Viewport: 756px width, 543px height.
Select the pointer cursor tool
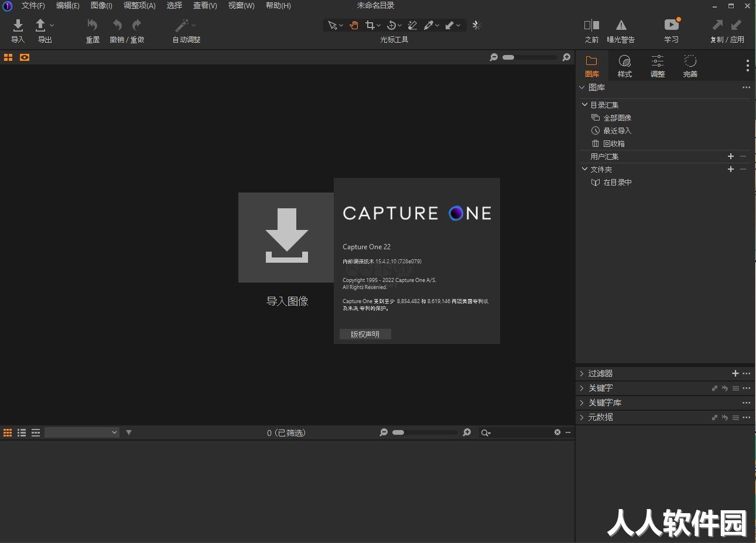coord(333,25)
